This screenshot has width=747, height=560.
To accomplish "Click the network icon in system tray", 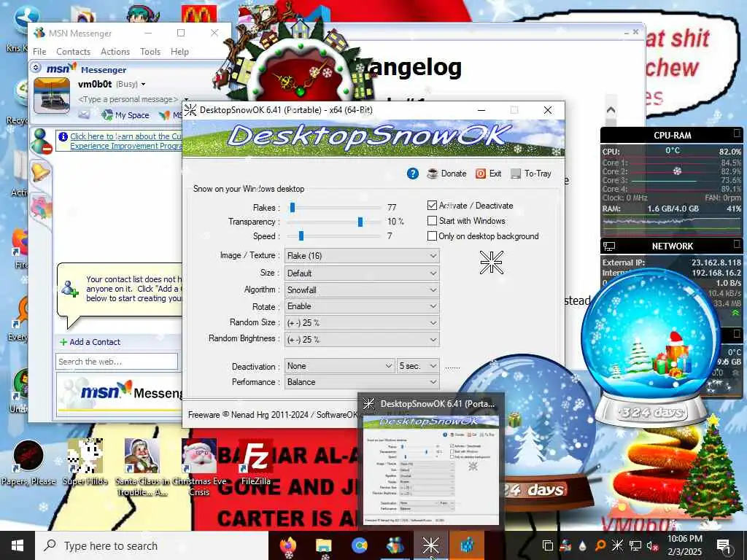I will (x=635, y=545).
